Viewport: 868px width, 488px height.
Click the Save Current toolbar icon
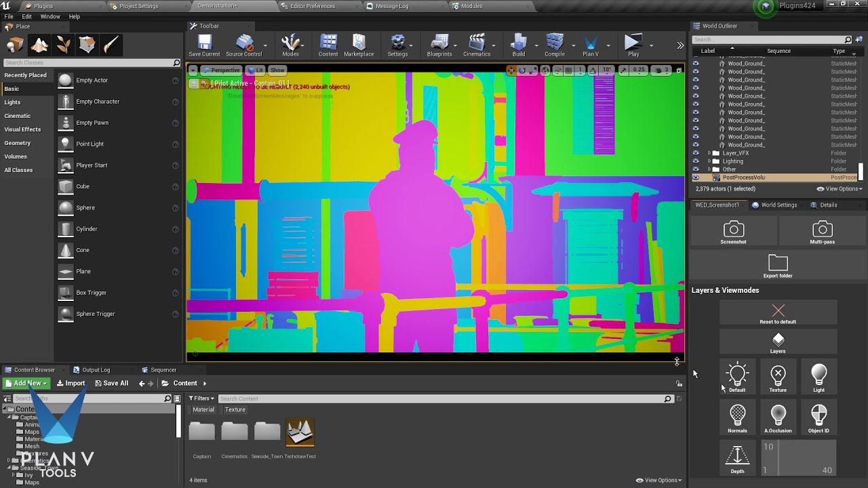(204, 45)
